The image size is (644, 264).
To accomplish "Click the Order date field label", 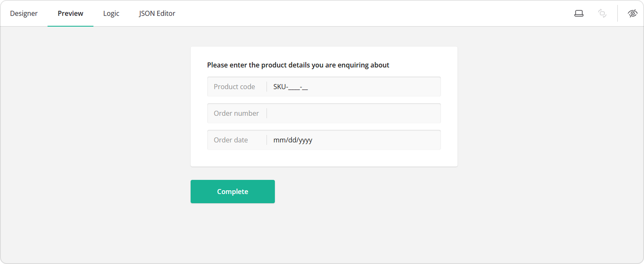I will click(x=231, y=139).
